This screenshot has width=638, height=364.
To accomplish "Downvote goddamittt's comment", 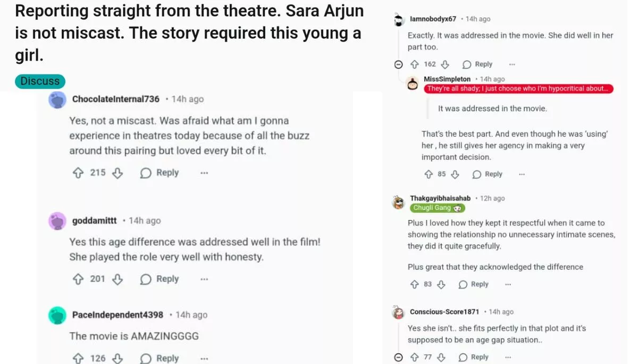I will 117,279.
